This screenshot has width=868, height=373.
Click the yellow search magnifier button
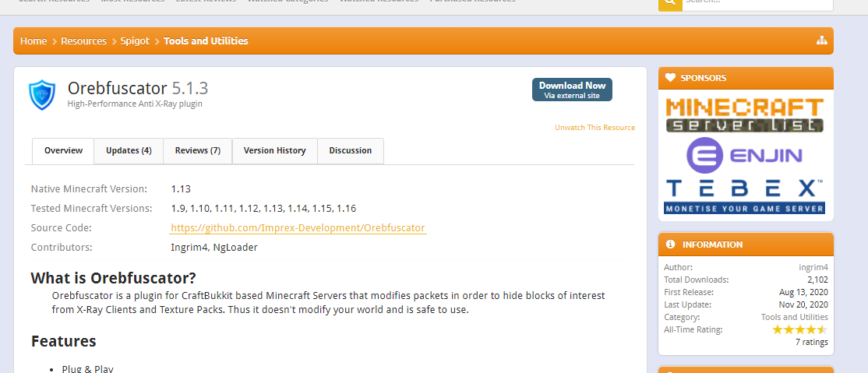pos(670,4)
